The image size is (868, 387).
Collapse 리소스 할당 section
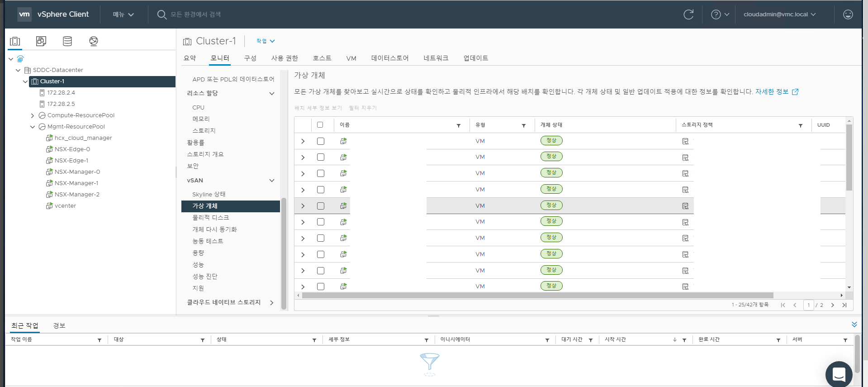[272, 93]
